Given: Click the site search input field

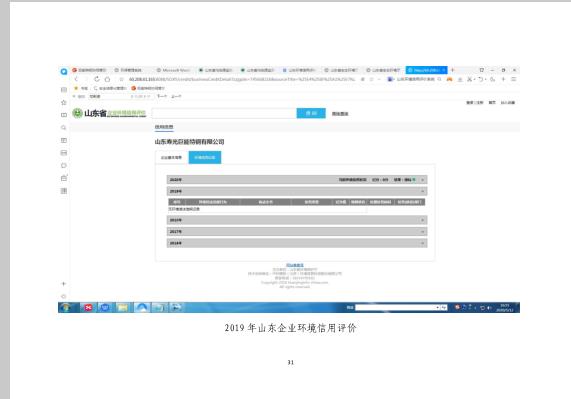Looking at the screenshot, I should pos(224,113).
